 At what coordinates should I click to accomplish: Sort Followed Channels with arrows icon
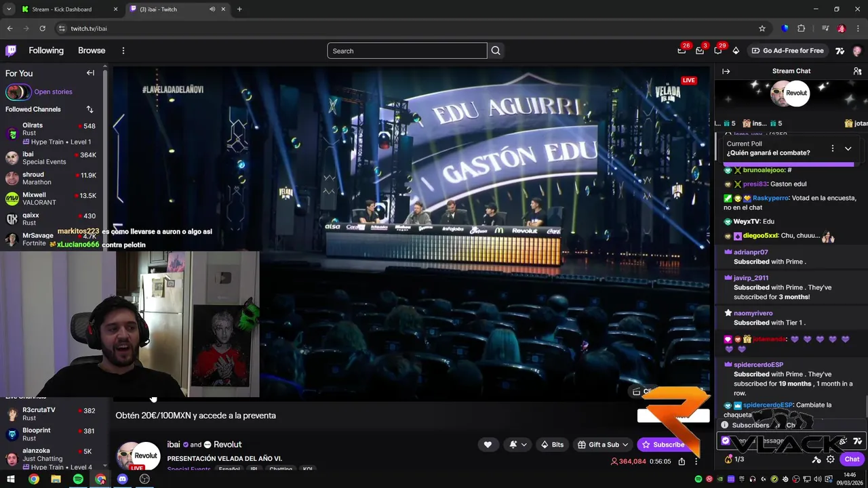[90, 109]
